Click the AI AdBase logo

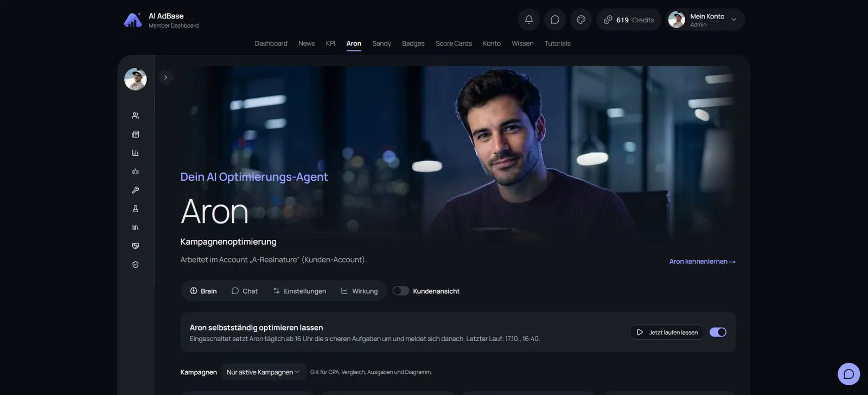[x=133, y=20]
